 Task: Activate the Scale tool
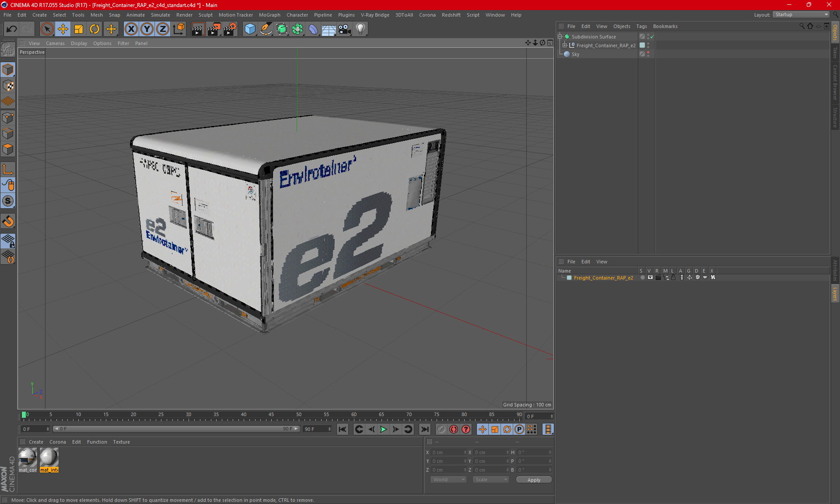click(79, 29)
